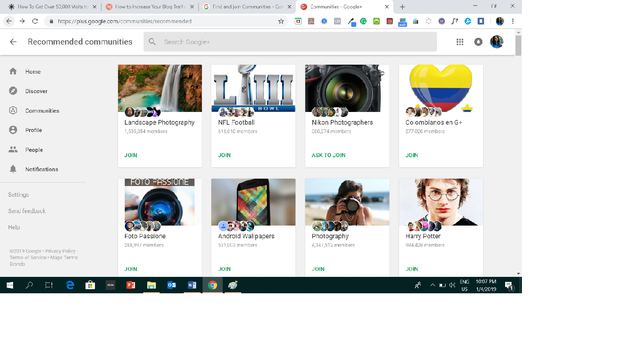Click in the Search Google+ field
Image resolution: width=644 pixels, height=362 pixels.
point(290,42)
